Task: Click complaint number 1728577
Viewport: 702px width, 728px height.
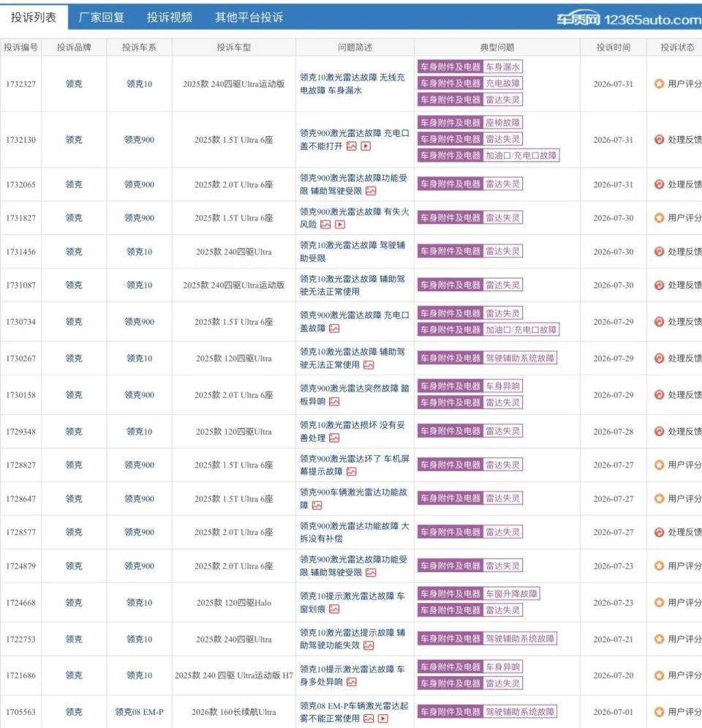Action: tap(21, 532)
